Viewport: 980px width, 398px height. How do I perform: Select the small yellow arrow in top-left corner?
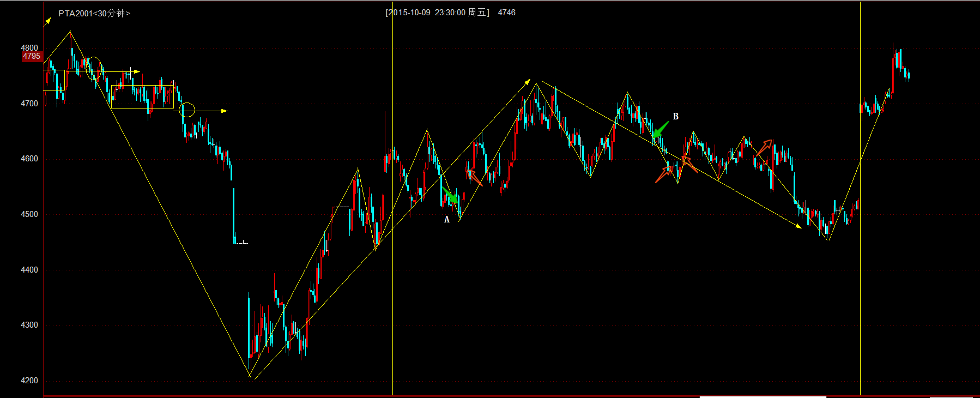coord(47,22)
